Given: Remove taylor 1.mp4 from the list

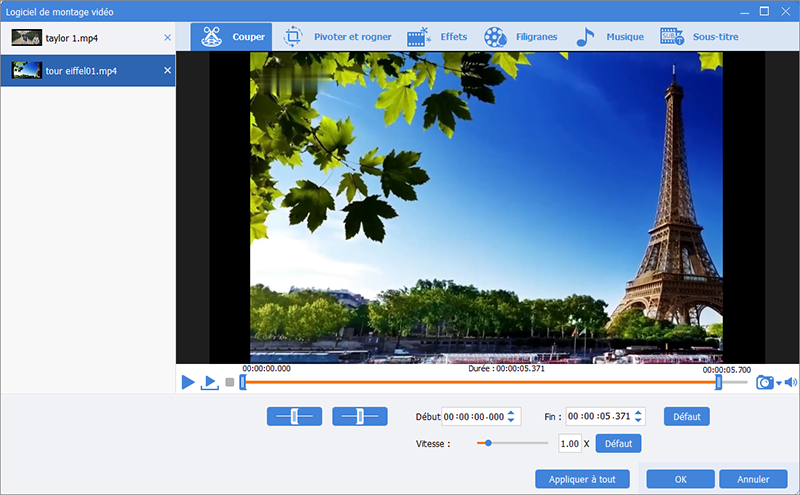Looking at the screenshot, I should [x=167, y=38].
